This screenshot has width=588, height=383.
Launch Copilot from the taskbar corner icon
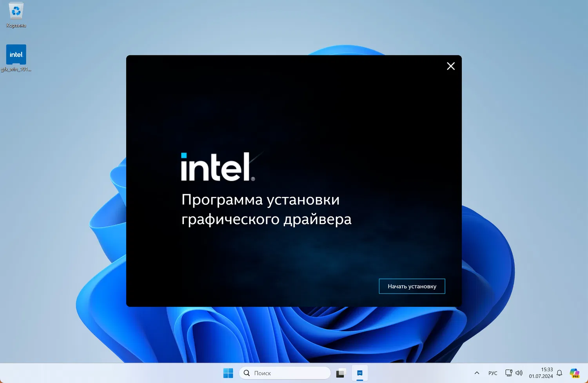coord(575,373)
